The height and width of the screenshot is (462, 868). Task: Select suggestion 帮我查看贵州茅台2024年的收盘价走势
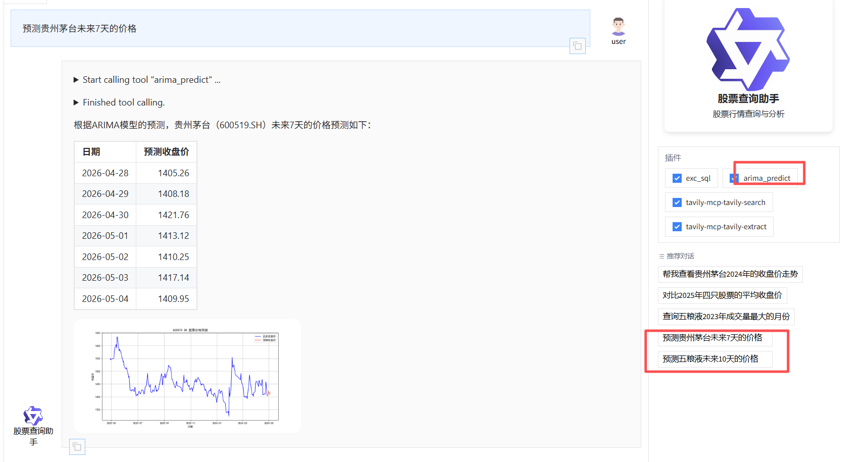click(730, 274)
